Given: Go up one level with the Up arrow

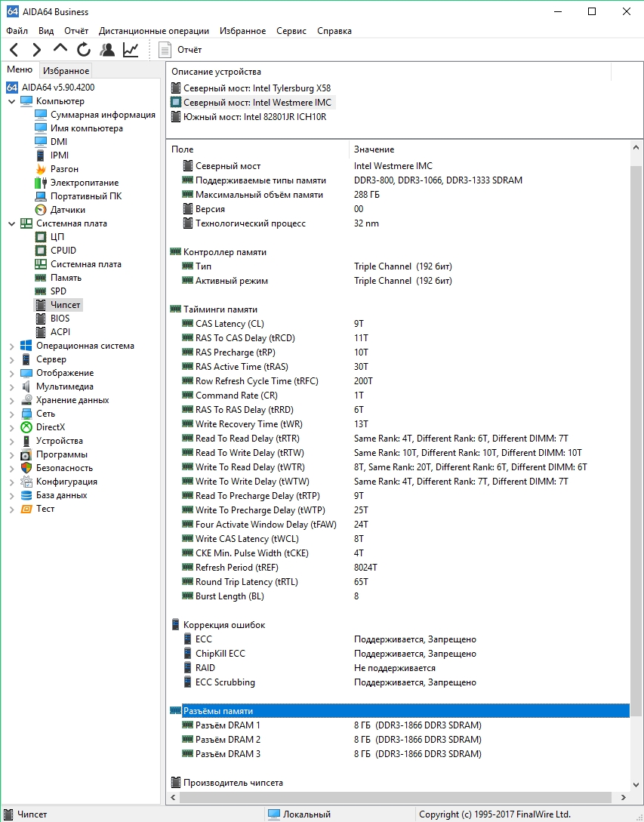Looking at the screenshot, I should (60, 49).
